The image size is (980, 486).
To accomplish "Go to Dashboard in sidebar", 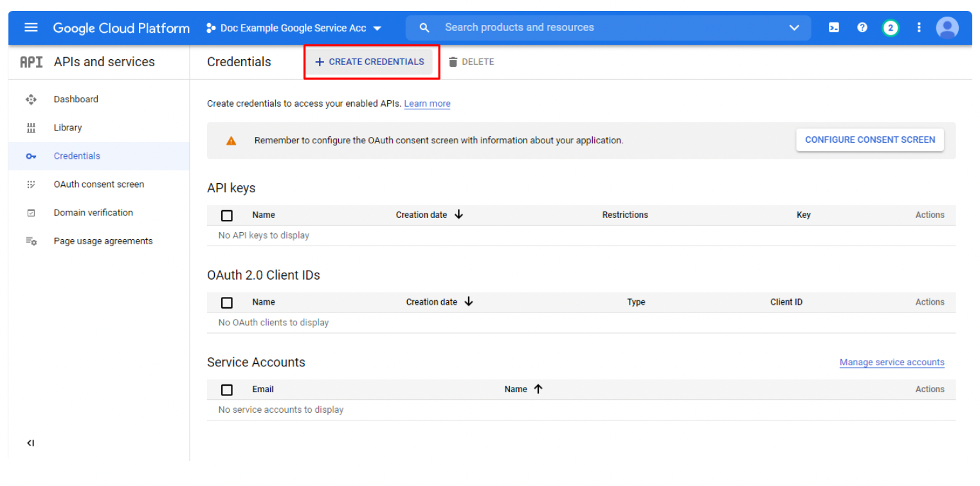I will 76,99.
